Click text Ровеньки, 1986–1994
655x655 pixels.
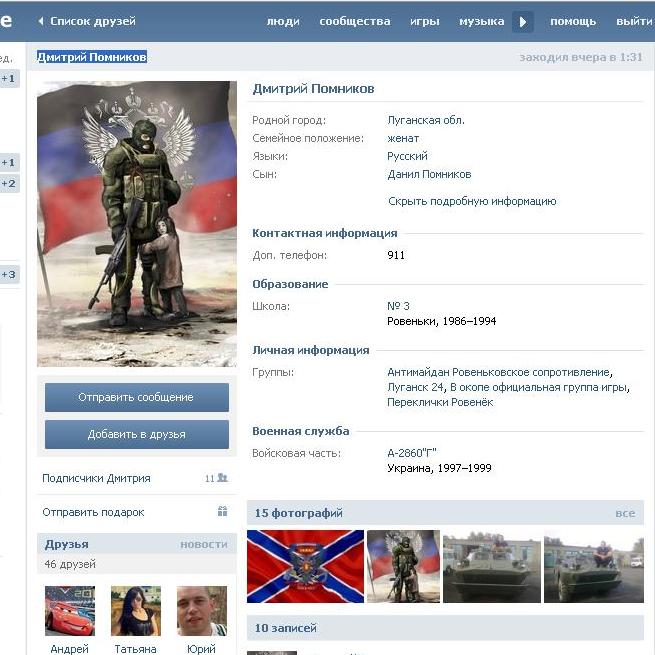pyautogui.click(x=442, y=321)
